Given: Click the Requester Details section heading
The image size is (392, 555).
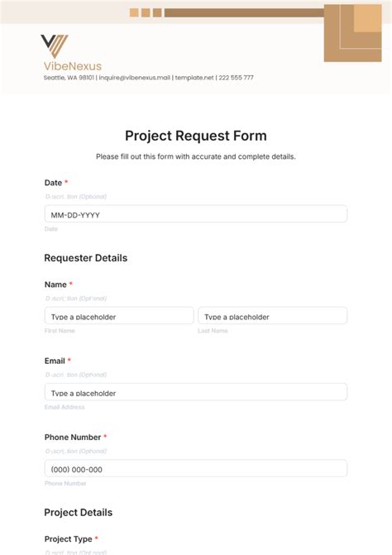Looking at the screenshot, I should tap(86, 258).
